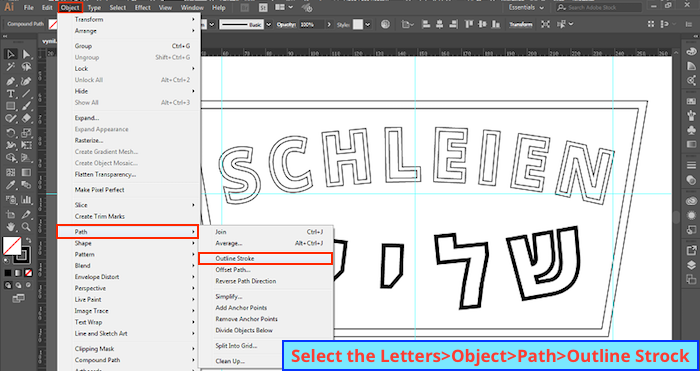The height and width of the screenshot is (371, 700).
Task: Select the Mesh tool
Action: pyautogui.click(x=11, y=172)
